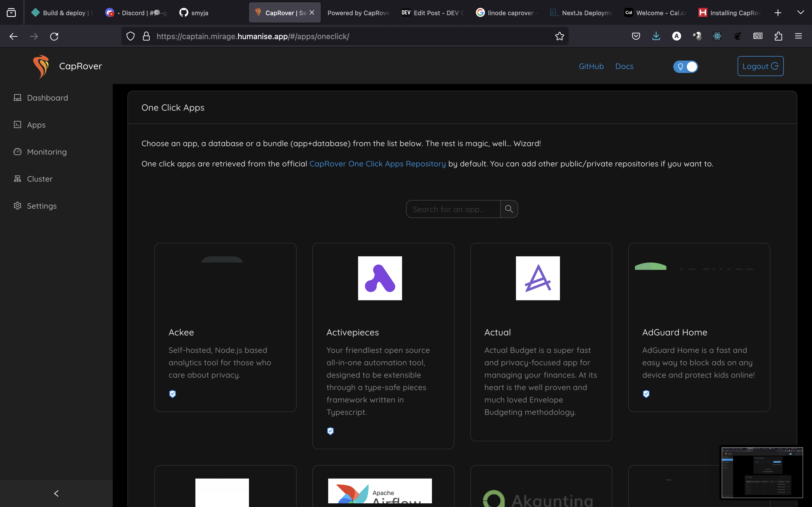Click the official badge on Ackee card

(x=173, y=394)
